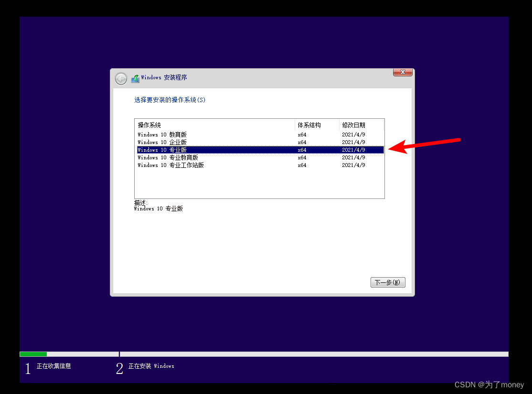Click the 操作系统 column header
532x394 pixels.
point(215,125)
